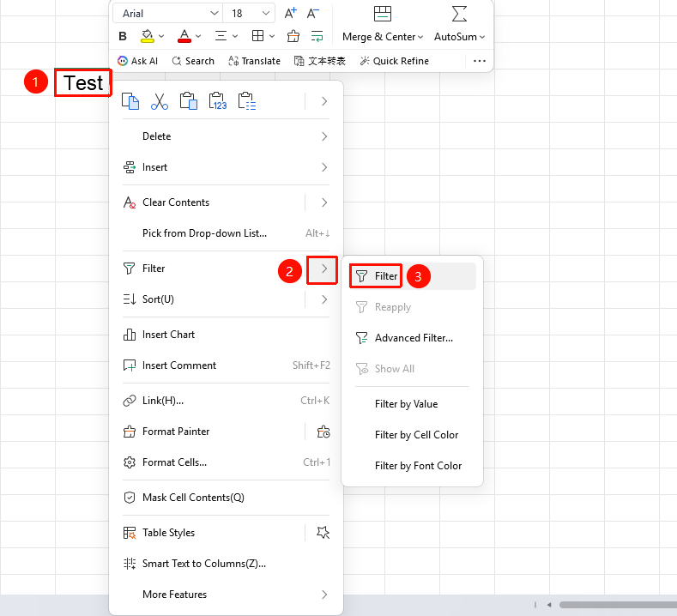Open the Delete submenu
677x616 pixels.
pyautogui.click(x=226, y=136)
